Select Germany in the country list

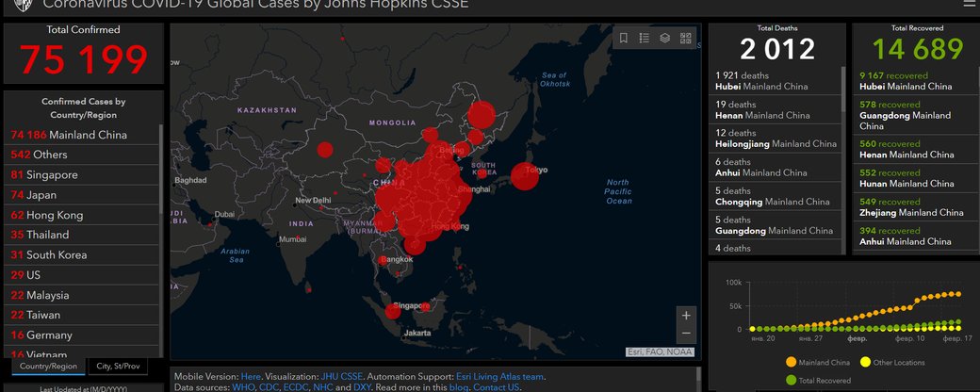[82, 335]
